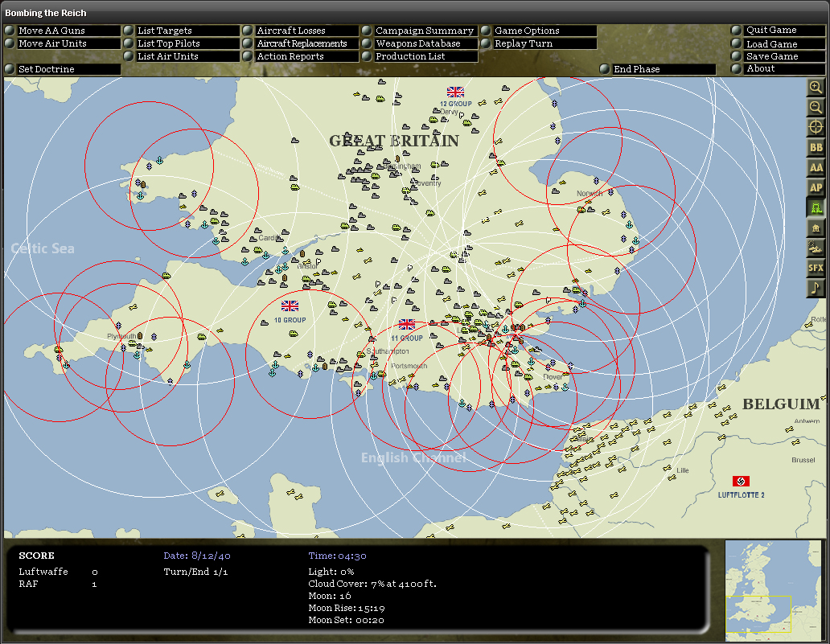Click the Turn/End 1/1 text
830x644 pixels.
(196, 572)
